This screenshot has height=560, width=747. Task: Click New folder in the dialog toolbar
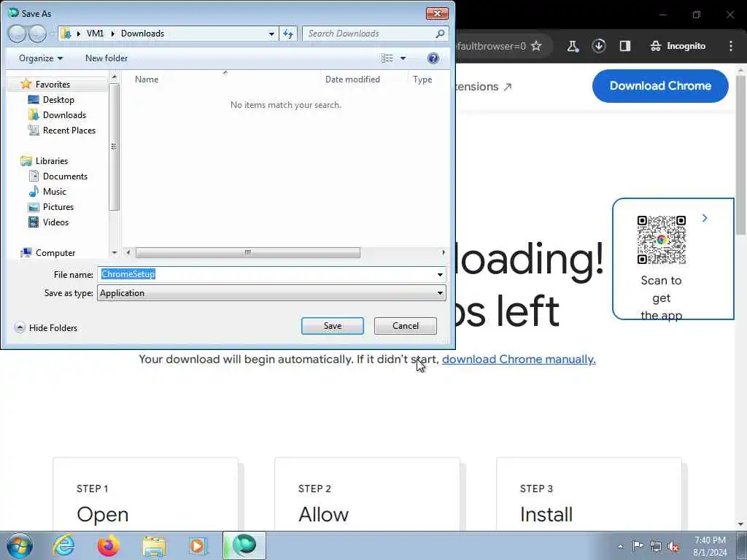(x=107, y=58)
